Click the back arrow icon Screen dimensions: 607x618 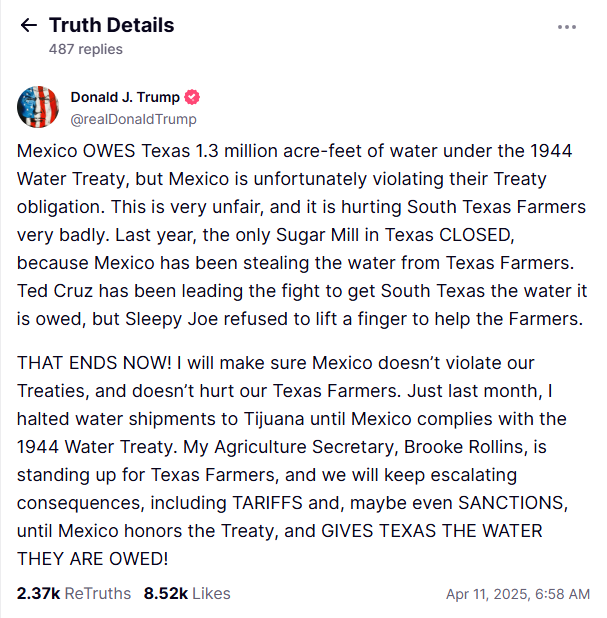pos(28,26)
